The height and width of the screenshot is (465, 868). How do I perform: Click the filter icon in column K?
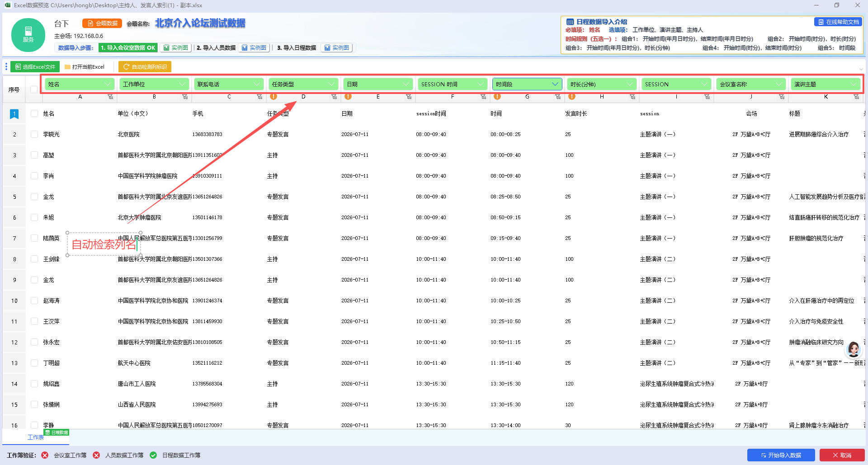(x=856, y=97)
